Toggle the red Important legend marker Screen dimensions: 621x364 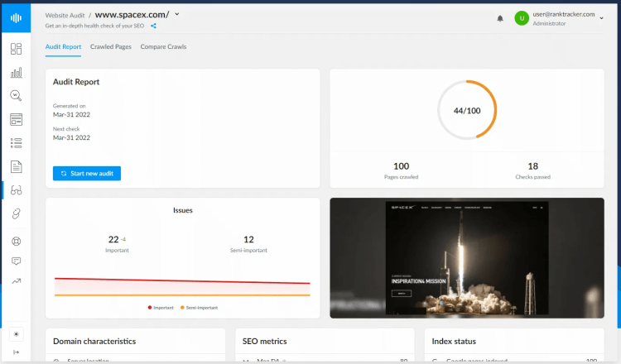pyautogui.click(x=150, y=308)
